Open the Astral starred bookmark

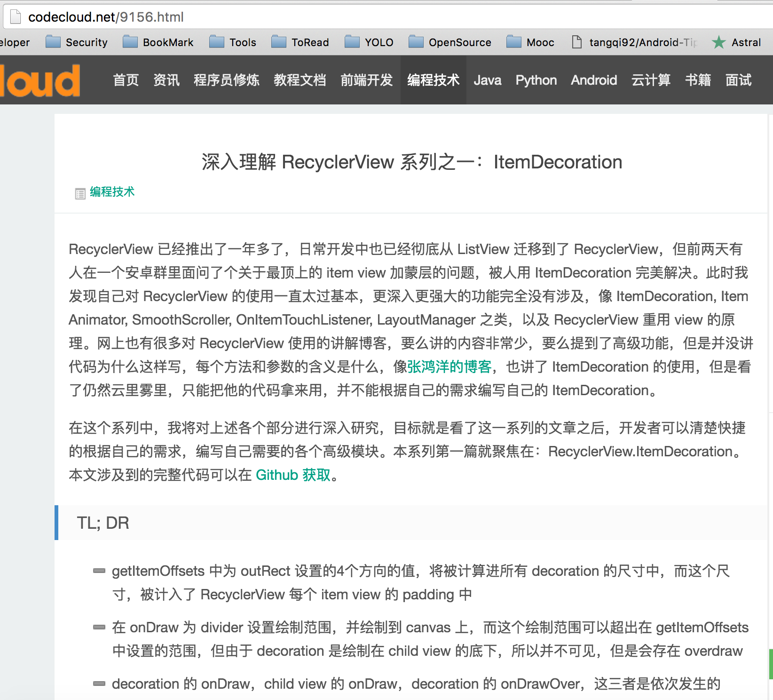click(736, 42)
